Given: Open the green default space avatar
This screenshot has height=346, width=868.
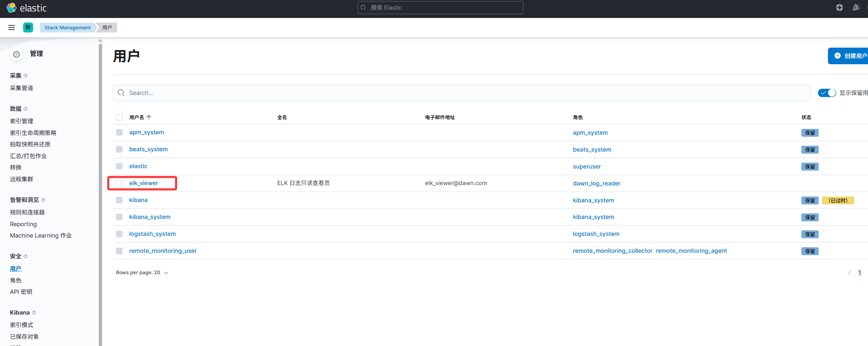Looking at the screenshot, I should coord(28,27).
